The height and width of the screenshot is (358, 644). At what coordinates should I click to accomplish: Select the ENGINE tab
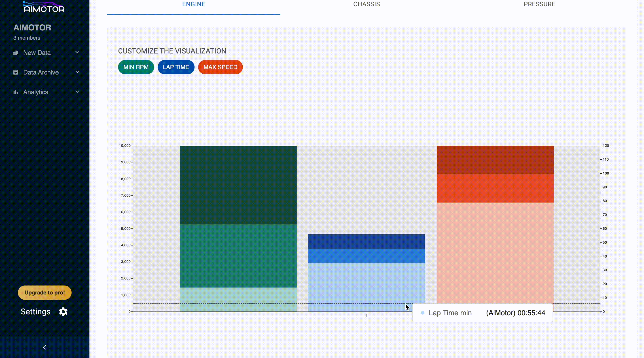point(193,4)
